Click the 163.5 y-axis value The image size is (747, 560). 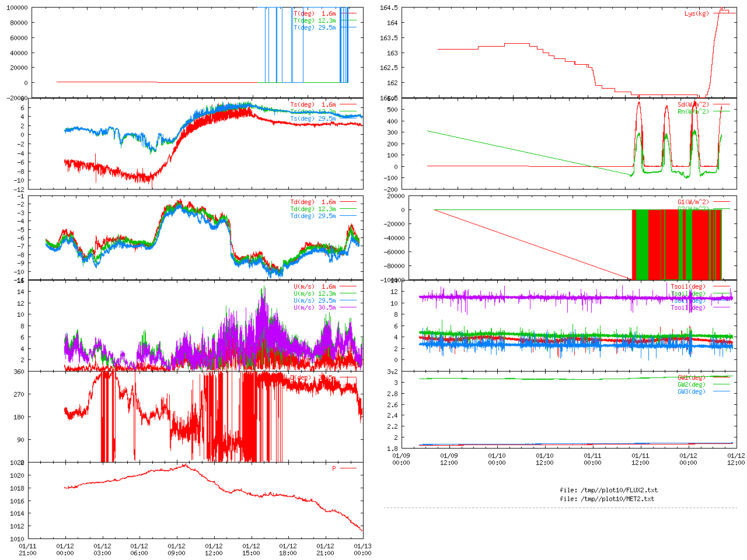point(389,38)
